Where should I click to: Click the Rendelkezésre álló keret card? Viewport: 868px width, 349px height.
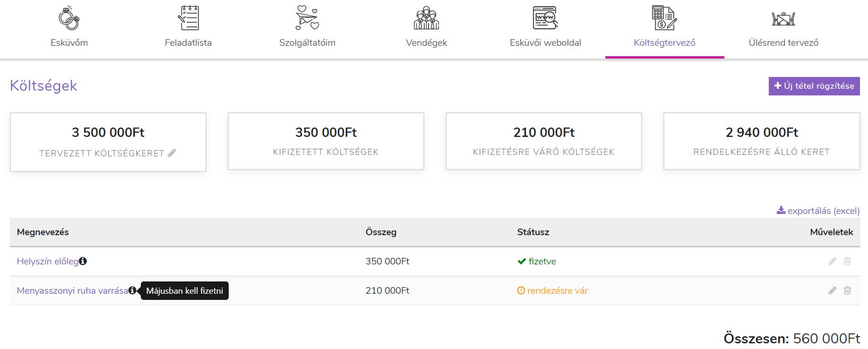pos(762,141)
